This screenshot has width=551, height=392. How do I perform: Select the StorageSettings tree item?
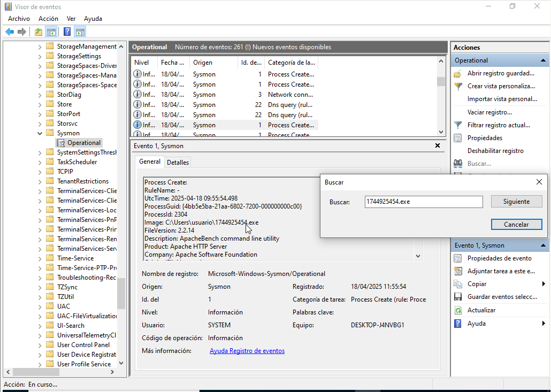[79, 56]
